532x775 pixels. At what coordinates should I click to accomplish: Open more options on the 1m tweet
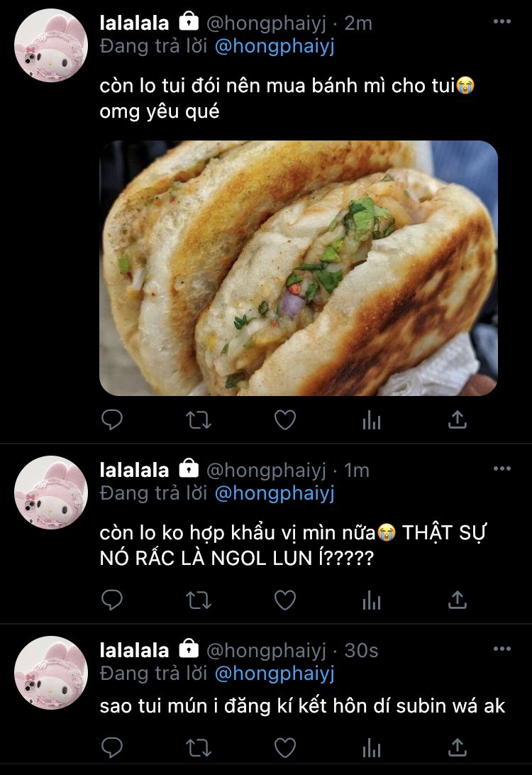pos(502,468)
